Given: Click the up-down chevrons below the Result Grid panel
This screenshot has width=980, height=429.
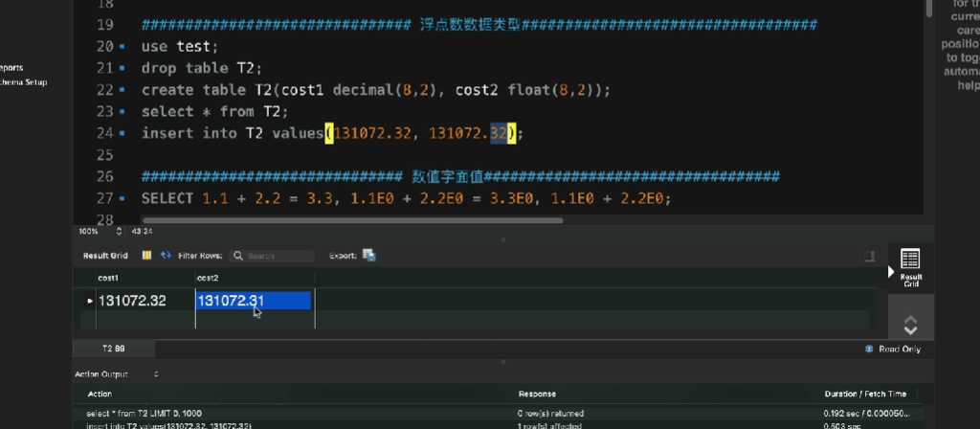Looking at the screenshot, I should tap(911, 326).
